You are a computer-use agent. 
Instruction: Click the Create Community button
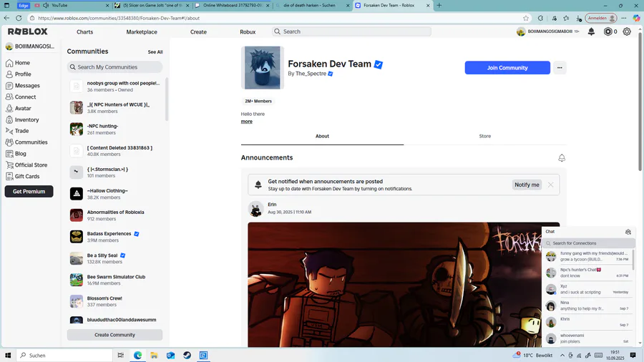coord(114,335)
